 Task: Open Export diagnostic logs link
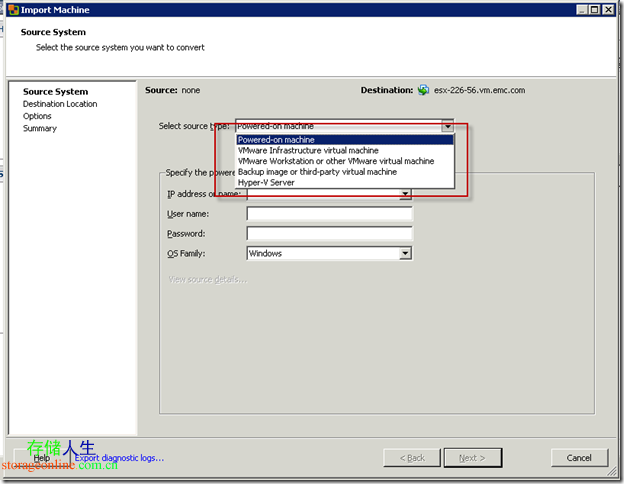(119, 458)
